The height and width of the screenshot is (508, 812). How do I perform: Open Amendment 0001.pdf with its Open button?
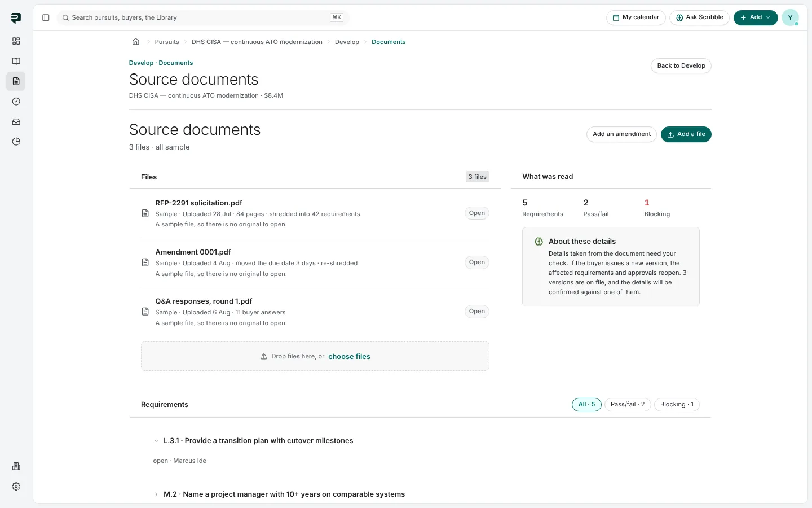pos(477,262)
